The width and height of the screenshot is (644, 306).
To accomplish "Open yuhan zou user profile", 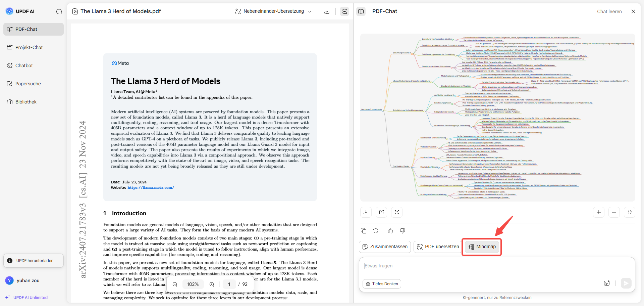I will pyautogui.click(x=23, y=280).
